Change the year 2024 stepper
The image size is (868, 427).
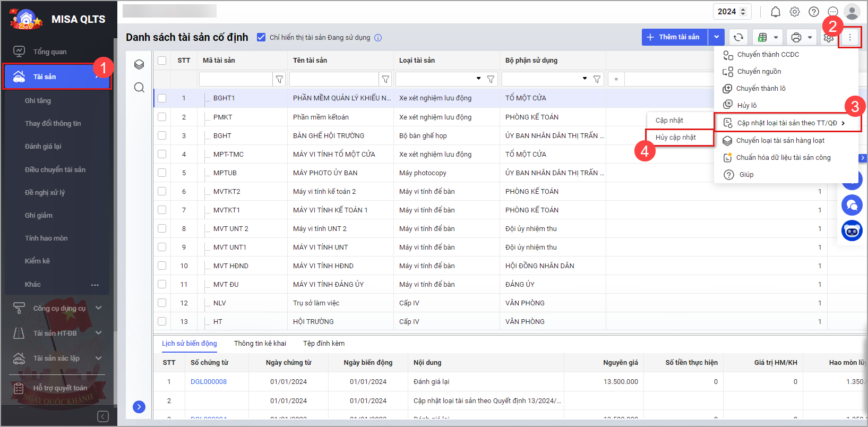click(743, 12)
